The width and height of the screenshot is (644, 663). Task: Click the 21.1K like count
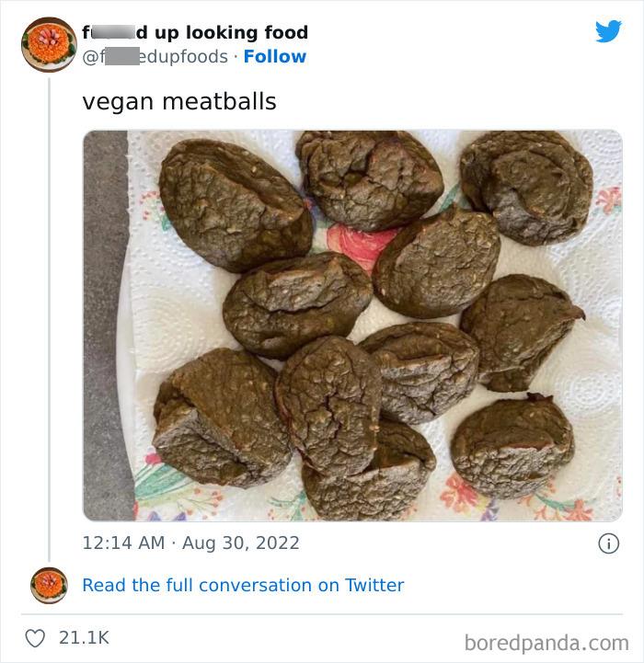85,636
